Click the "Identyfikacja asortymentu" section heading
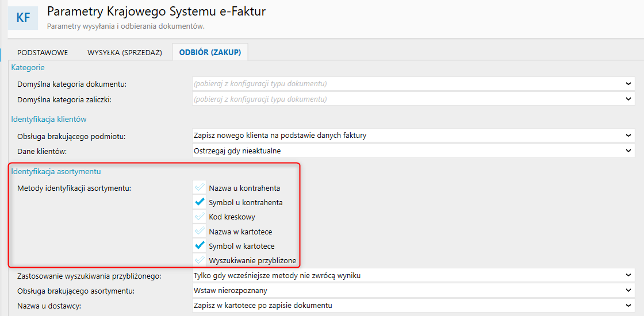This screenshot has height=316, width=644. (x=56, y=171)
